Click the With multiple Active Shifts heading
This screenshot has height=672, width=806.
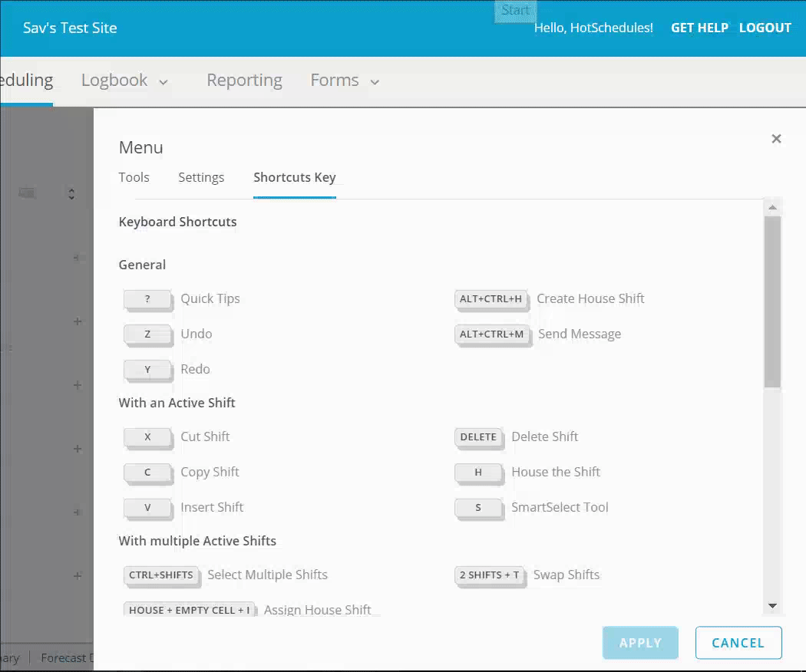[x=197, y=541]
